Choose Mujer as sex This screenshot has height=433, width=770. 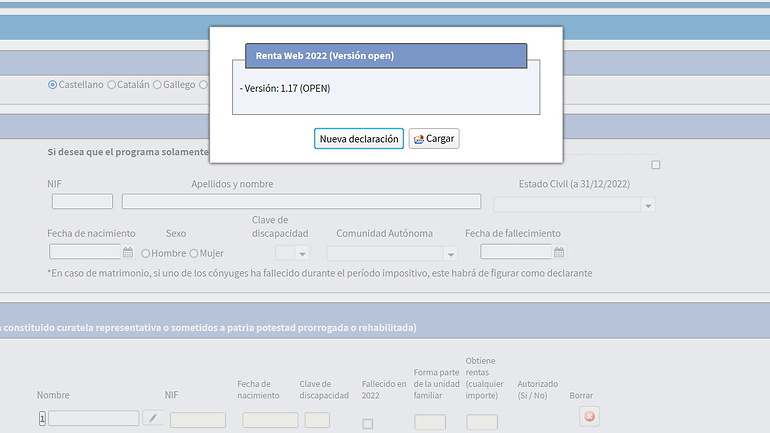click(x=193, y=253)
